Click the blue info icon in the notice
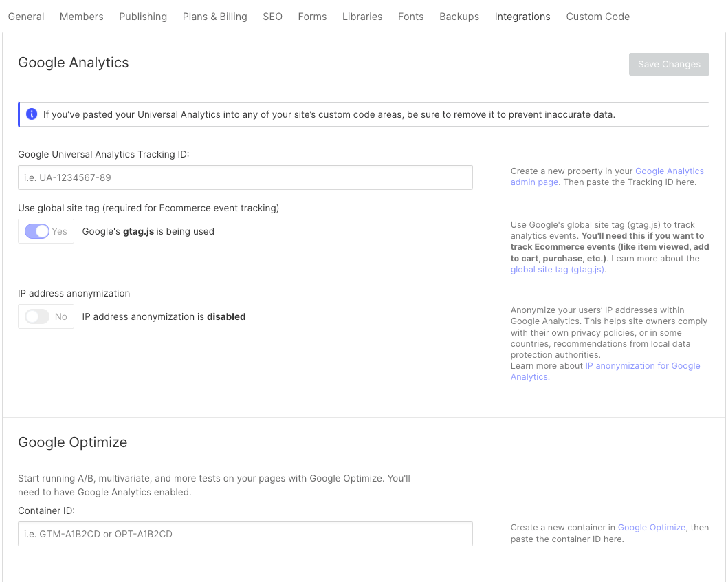 32,114
